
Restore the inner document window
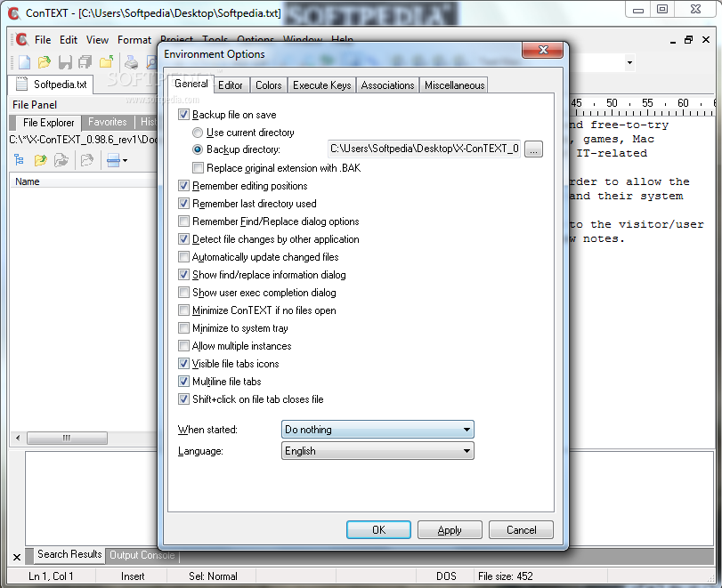(688, 40)
